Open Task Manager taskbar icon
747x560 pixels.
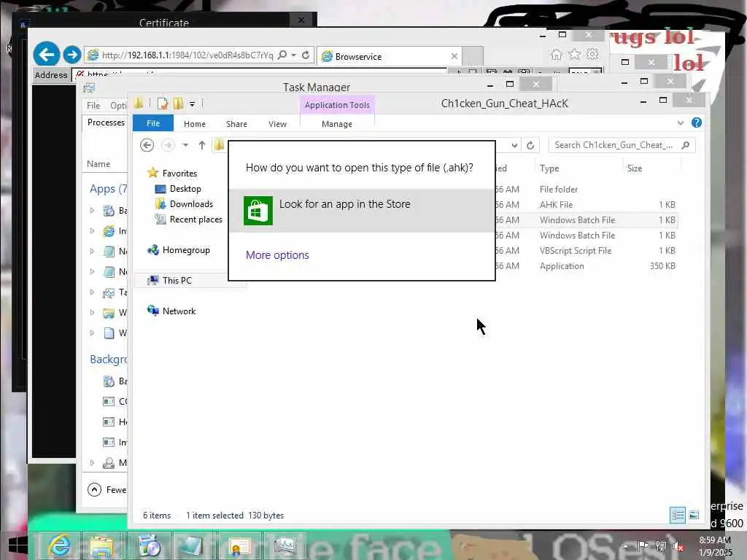[285, 545]
